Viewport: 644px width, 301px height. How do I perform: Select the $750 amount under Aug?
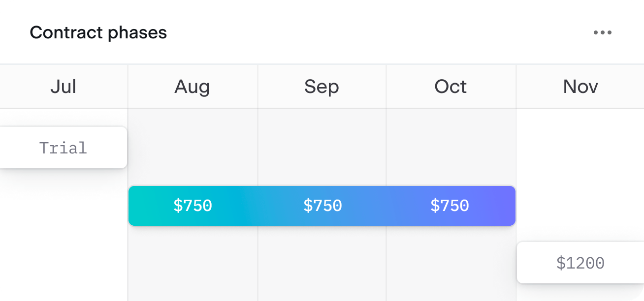[x=193, y=206]
